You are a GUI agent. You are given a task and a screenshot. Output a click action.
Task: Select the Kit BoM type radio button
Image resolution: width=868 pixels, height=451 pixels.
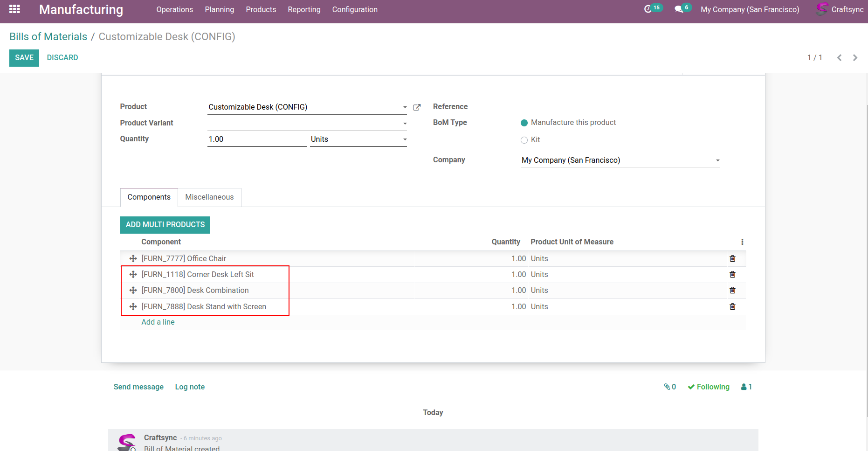point(524,140)
